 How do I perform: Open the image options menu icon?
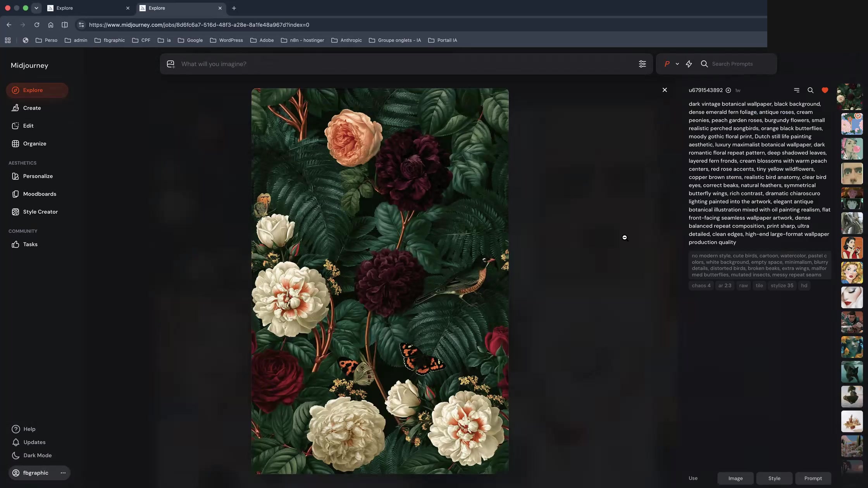[796, 90]
